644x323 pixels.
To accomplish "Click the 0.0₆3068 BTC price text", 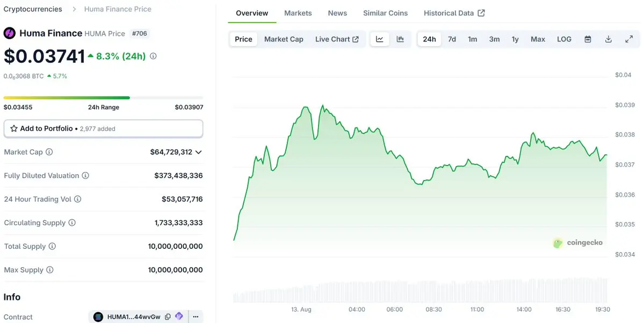I will [x=24, y=76].
